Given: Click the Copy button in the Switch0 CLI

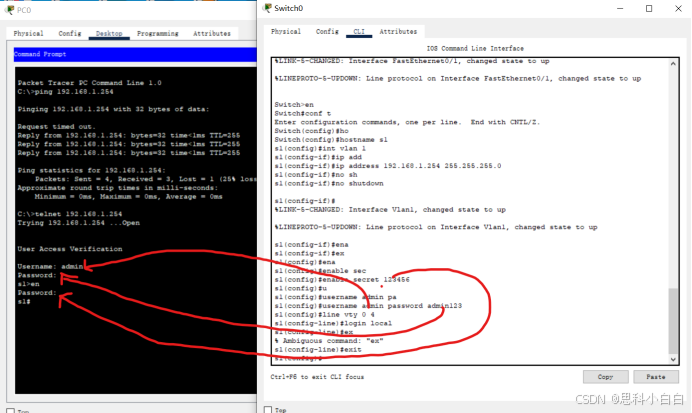Looking at the screenshot, I should (x=606, y=377).
